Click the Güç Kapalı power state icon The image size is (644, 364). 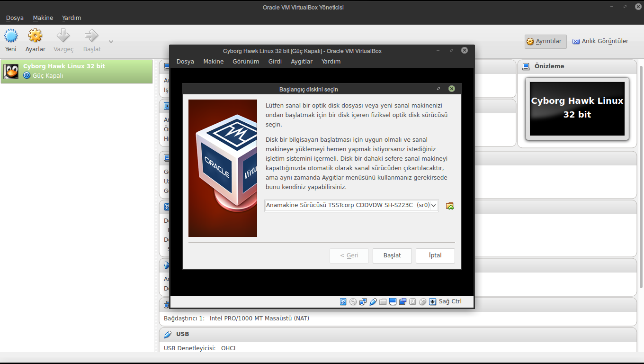tap(27, 75)
